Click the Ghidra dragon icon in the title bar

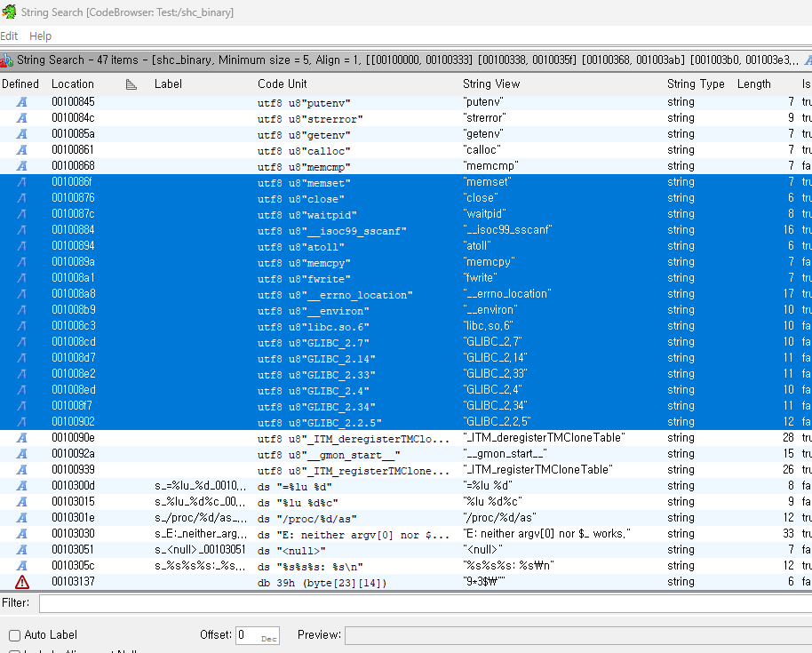[9, 12]
